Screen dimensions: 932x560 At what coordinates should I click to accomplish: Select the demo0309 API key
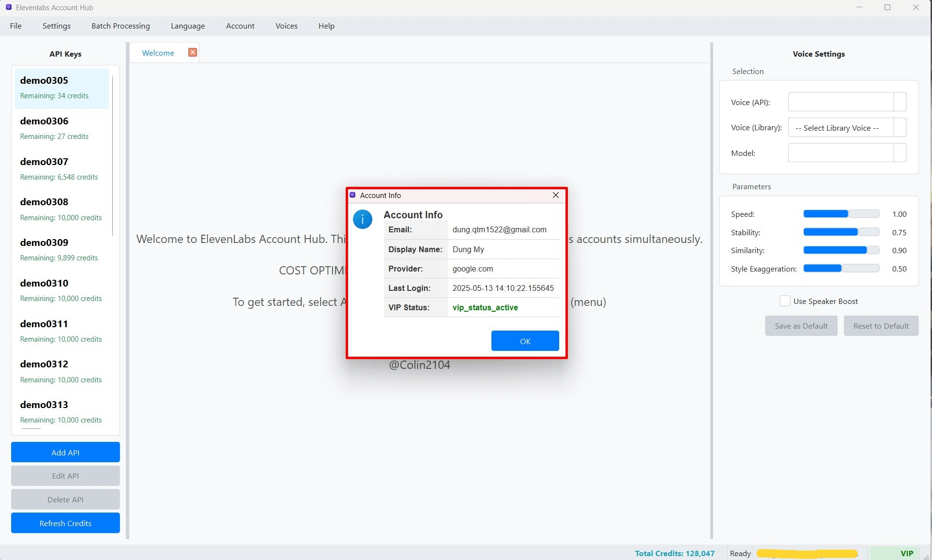[61, 250]
